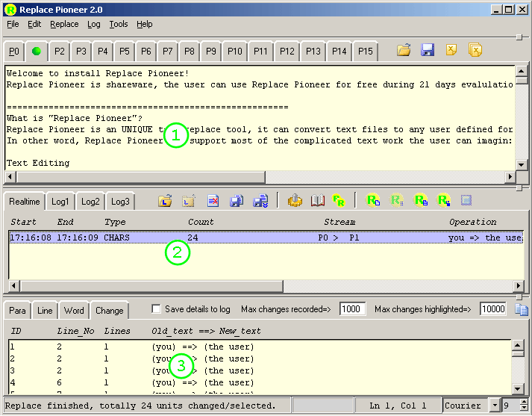
Task: Click splitter handle above changes panel
Action: coord(519,297)
